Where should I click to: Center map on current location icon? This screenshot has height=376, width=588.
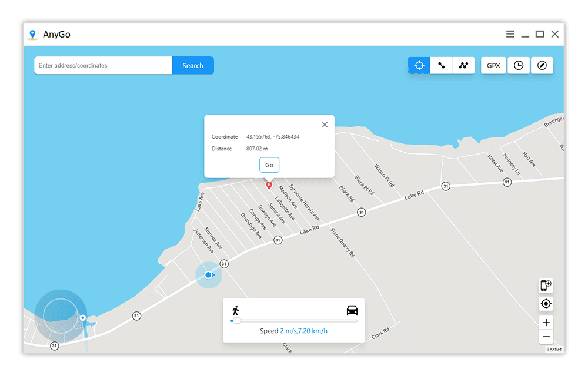[x=546, y=304]
